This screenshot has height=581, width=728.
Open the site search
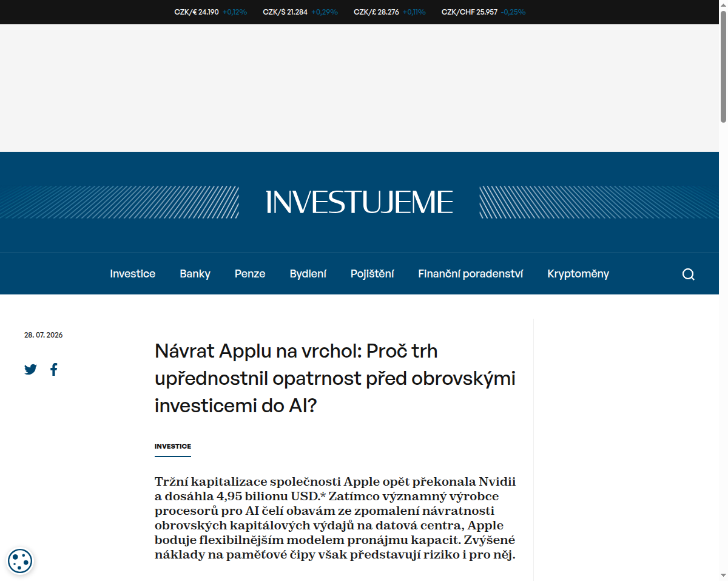point(688,274)
